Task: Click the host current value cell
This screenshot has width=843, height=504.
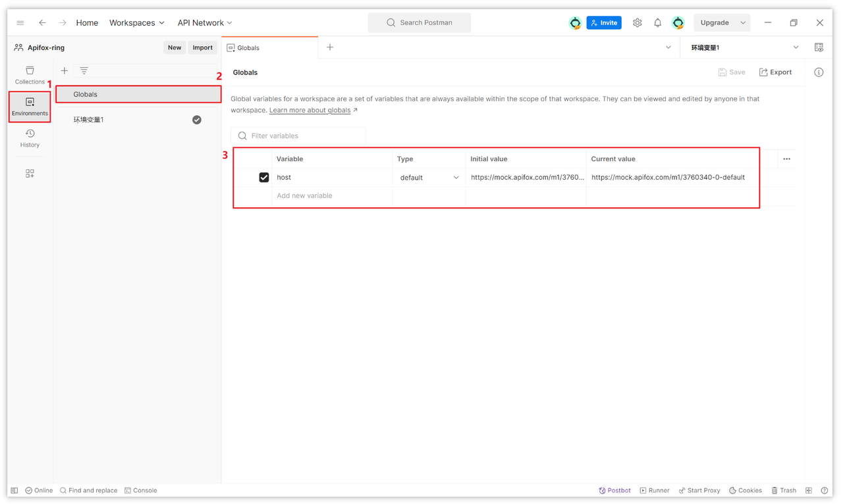Action: [x=672, y=178]
